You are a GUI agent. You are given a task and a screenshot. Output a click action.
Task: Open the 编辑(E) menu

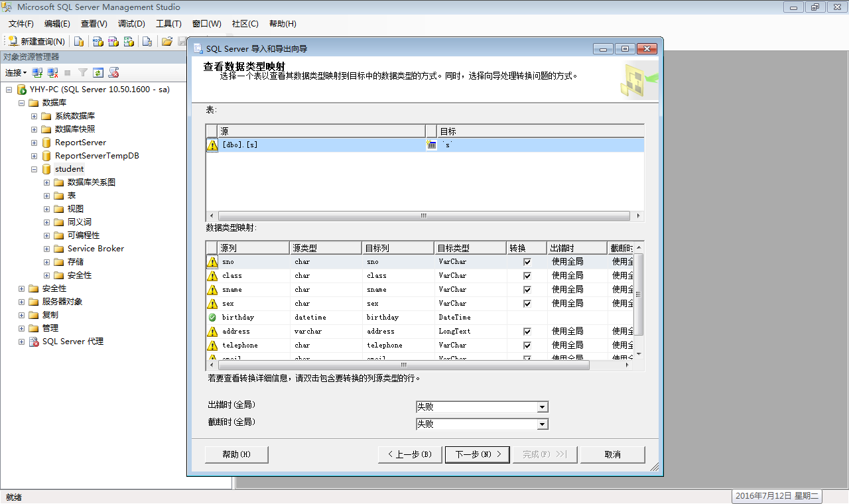tap(57, 24)
